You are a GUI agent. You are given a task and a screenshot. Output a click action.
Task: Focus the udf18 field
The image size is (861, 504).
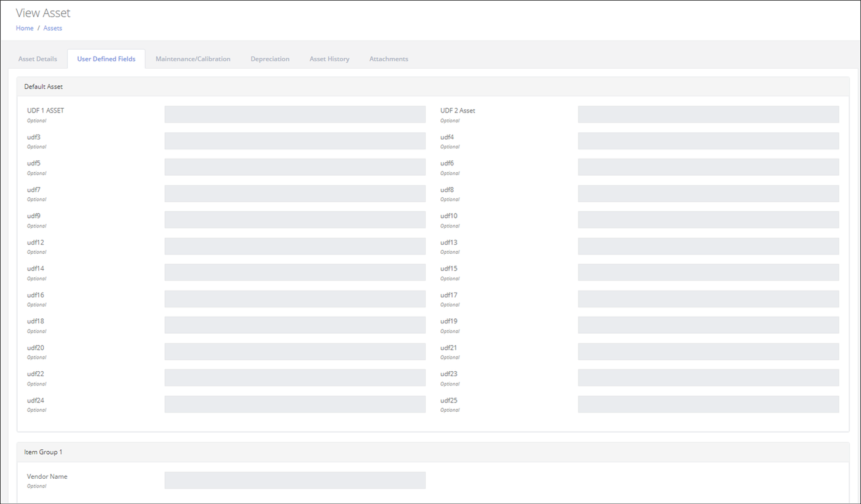(295, 325)
